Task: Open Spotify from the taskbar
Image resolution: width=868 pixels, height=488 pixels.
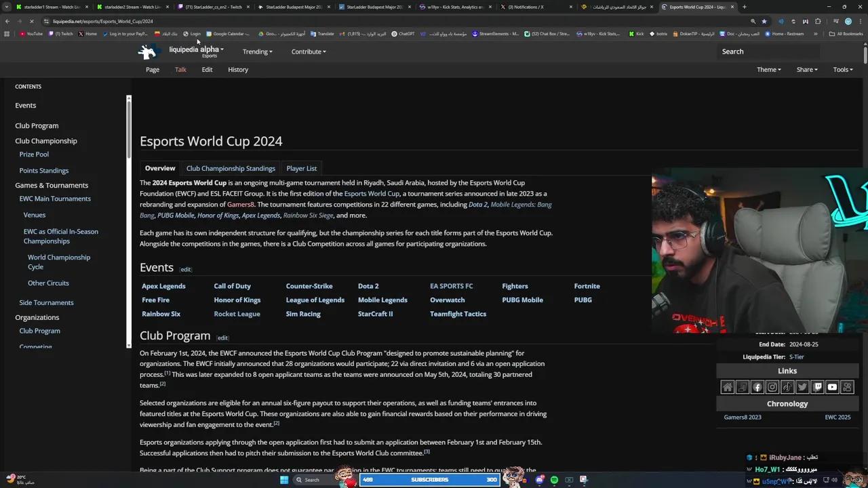Action: (x=554, y=480)
